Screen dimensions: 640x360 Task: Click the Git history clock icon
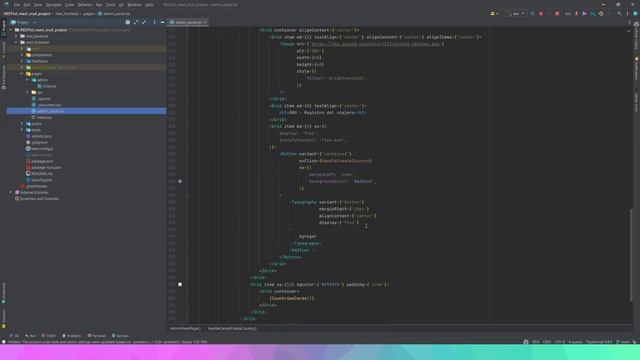tap(601, 13)
